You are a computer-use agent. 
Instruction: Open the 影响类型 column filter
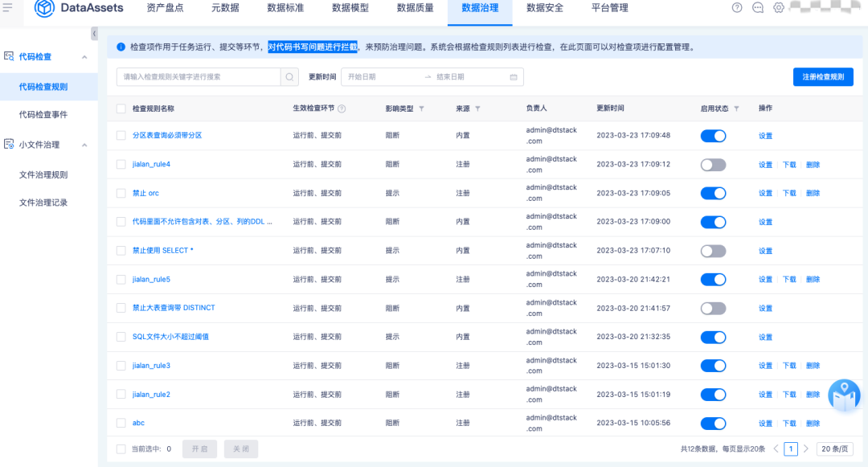click(x=424, y=107)
